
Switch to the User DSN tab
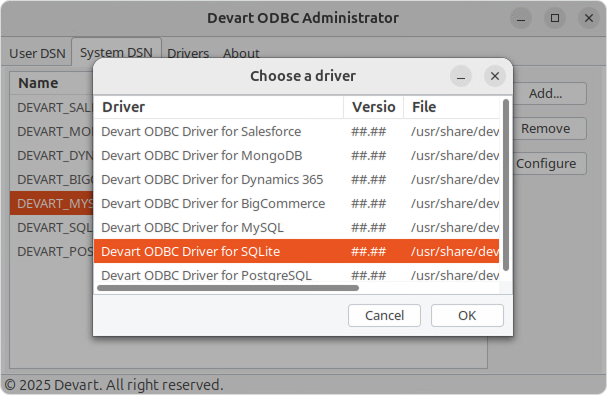coord(37,53)
